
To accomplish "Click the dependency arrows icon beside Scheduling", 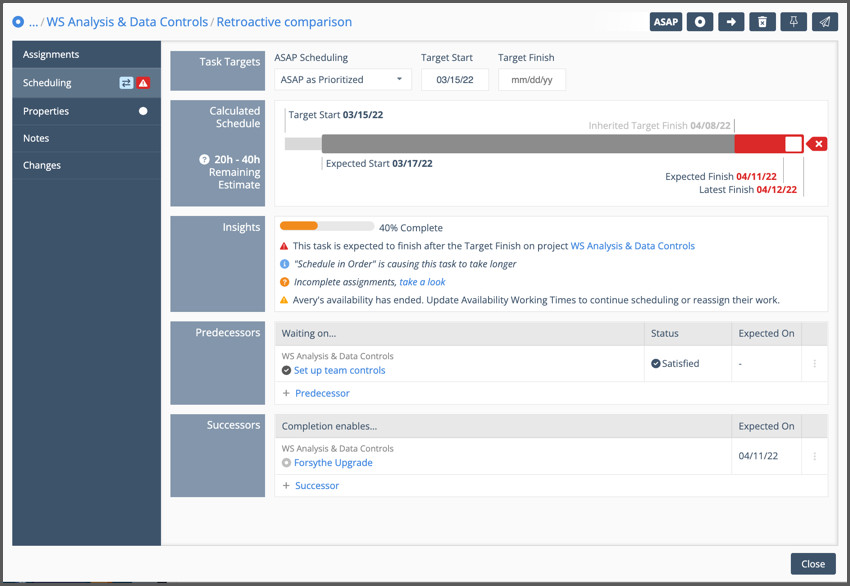I will [x=126, y=83].
